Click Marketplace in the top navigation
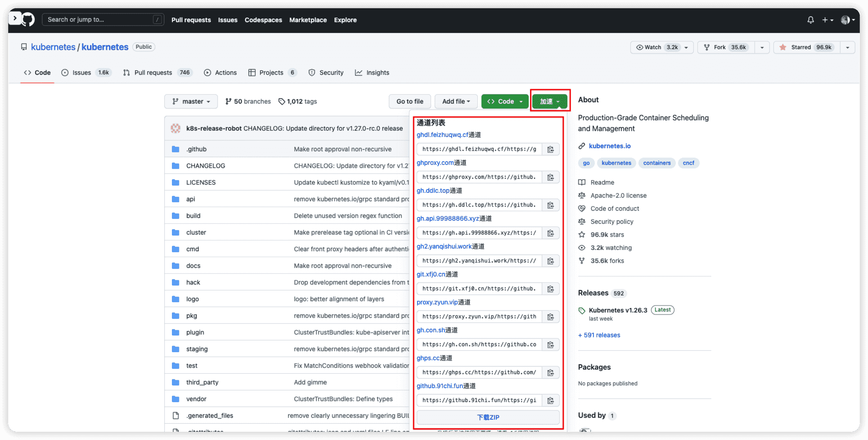 pos(308,20)
